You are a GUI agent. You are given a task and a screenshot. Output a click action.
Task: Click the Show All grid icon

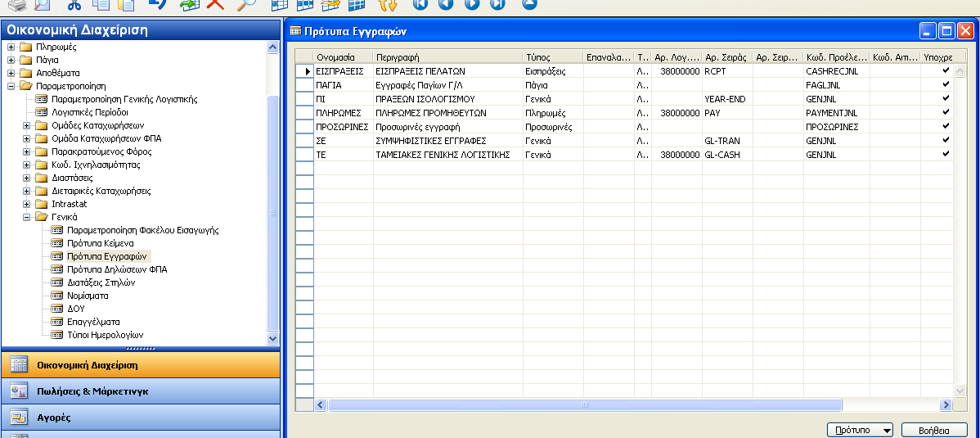coord(356,5)
